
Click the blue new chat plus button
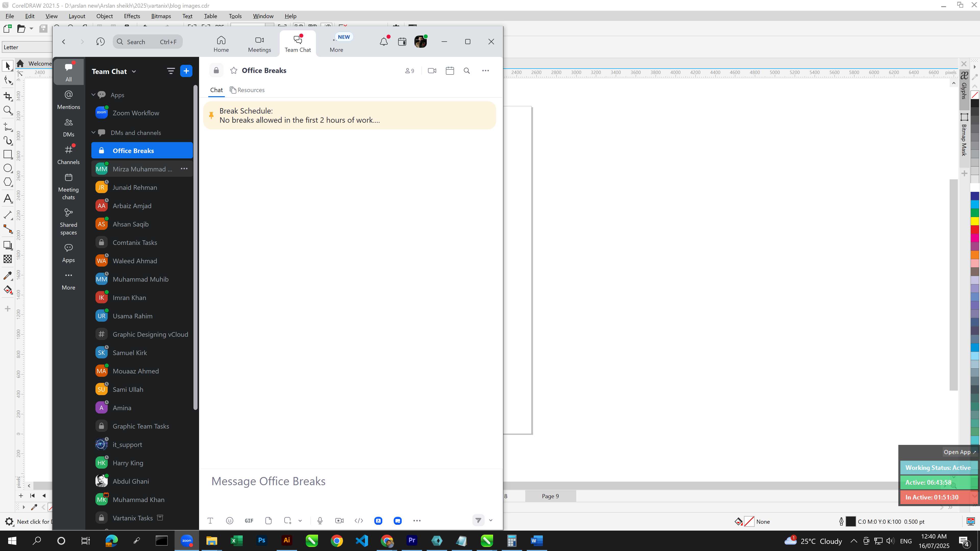186,71
